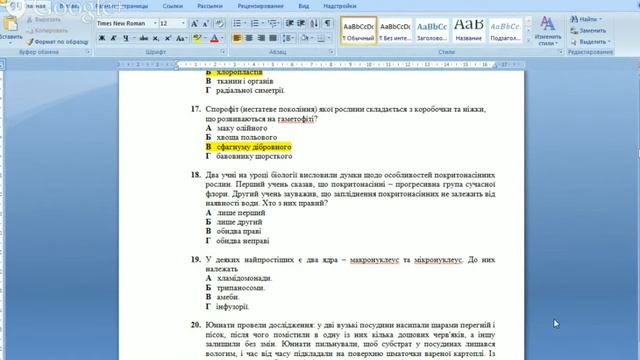
Task: Click the Change Styles (Изменить стили) icon
Action: click(x=547, y=31)
